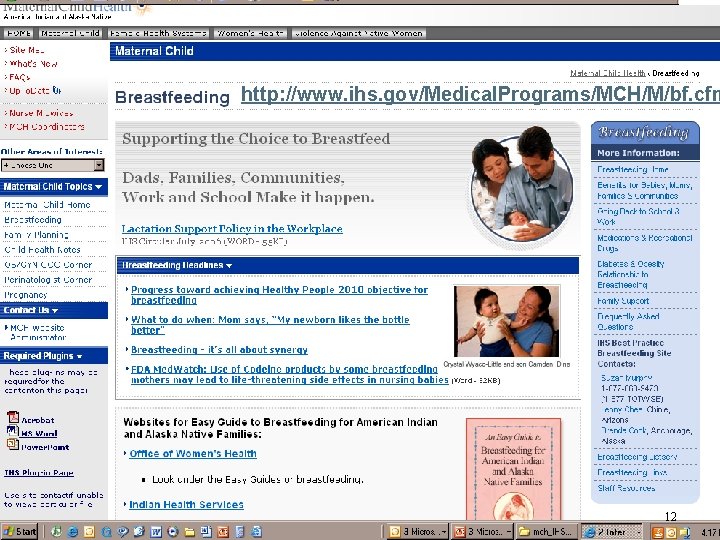Switch to the 2 Internet Explorer taskbar group
Viewport: 720px width, 540px height.
[x=612, y=532]
